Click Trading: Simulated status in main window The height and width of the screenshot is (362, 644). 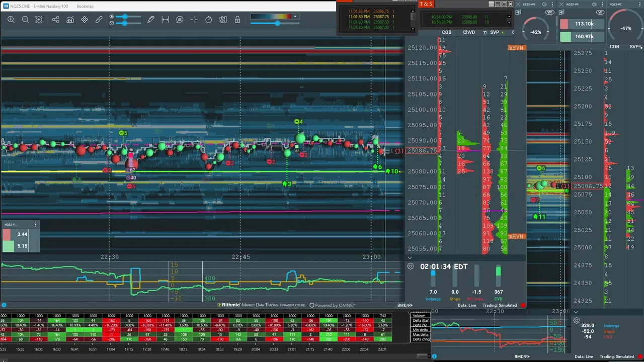pyautogui.click(x=500, y=305)
